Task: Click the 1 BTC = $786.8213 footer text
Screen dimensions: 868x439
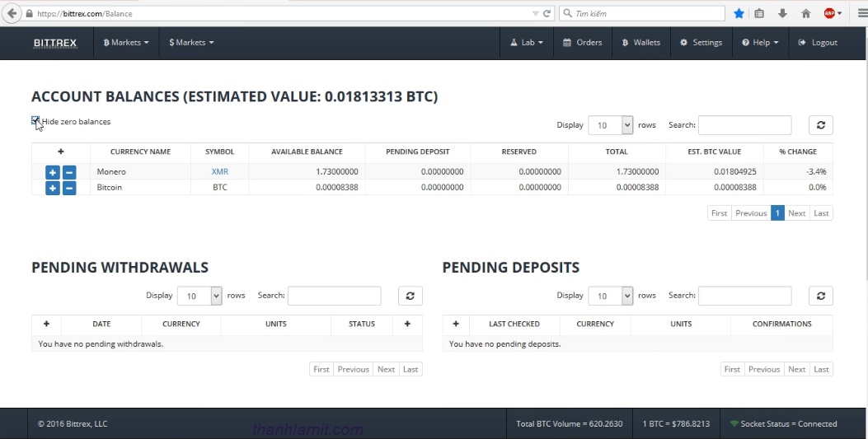Action: click(x=676, y=424)
